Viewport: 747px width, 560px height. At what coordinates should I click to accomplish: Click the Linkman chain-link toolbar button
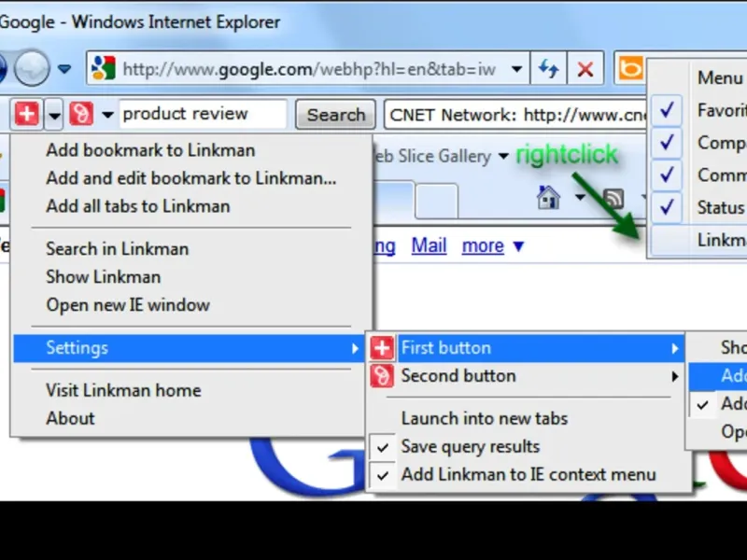(81, 114)
